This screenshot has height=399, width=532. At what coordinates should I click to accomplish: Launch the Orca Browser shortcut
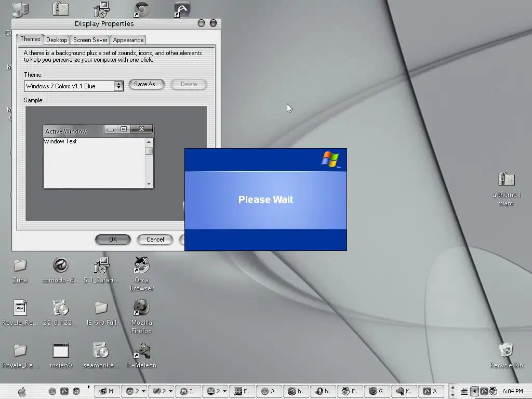click(x=142, y=274)
